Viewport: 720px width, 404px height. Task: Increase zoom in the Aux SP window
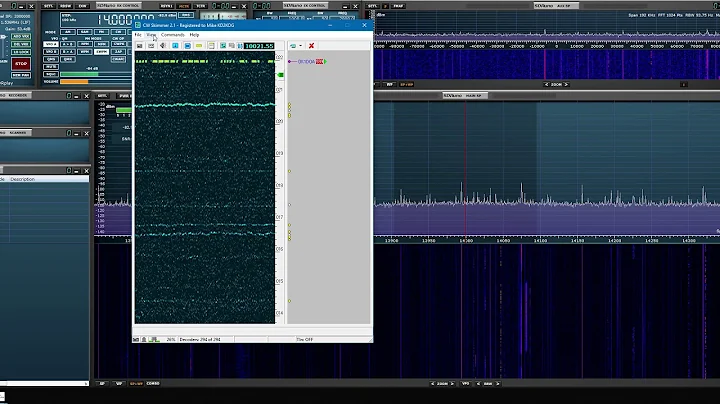pos(567,84)
